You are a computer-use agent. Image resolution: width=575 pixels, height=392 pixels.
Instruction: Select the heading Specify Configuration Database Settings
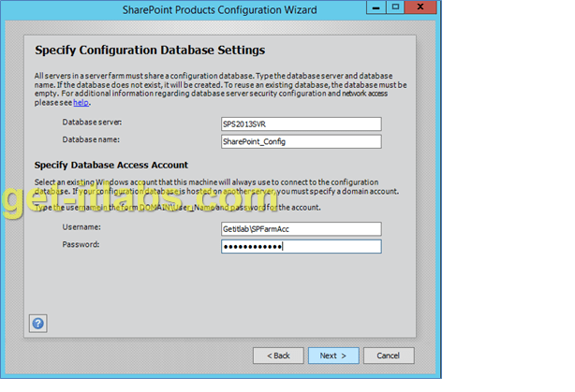tap(150, 51)
